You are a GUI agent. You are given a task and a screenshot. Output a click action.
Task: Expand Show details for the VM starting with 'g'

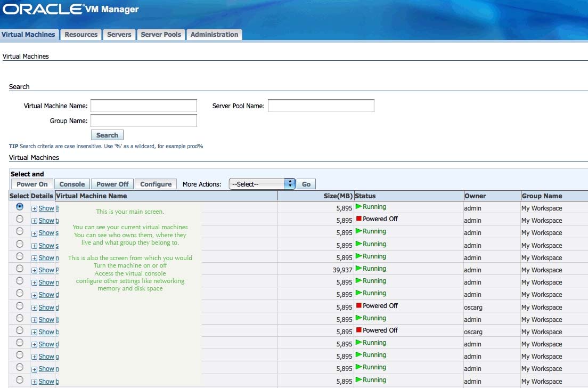point(46,357)
